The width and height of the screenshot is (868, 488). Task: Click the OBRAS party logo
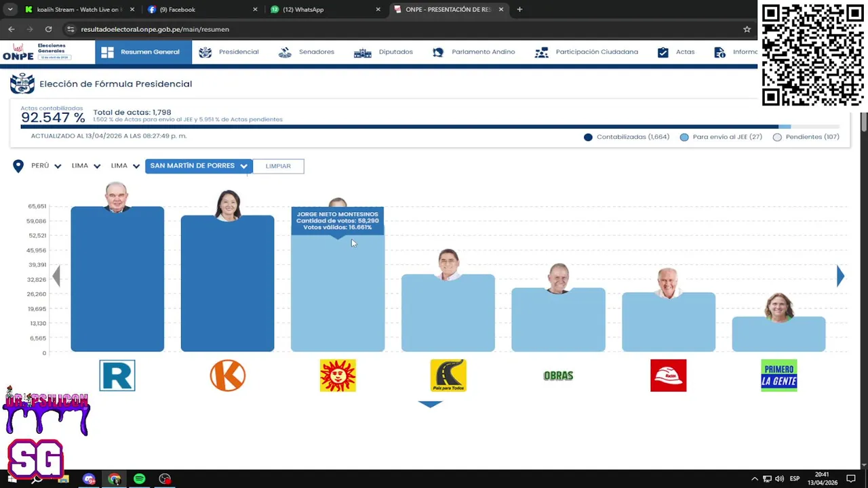click(558, 375)
